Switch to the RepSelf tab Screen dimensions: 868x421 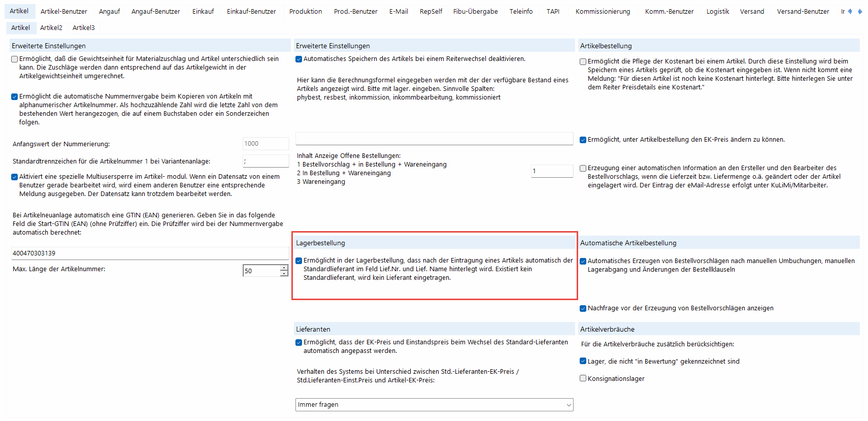coord(431,11)
